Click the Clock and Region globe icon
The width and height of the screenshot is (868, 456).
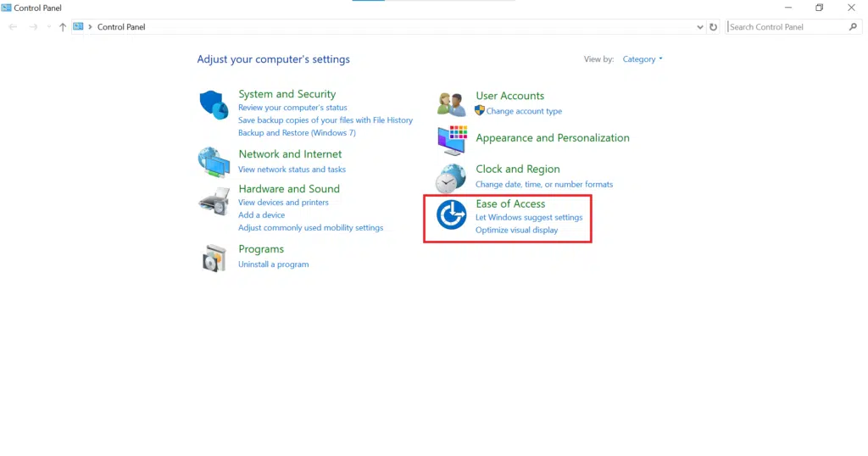(x=451, y=178)
